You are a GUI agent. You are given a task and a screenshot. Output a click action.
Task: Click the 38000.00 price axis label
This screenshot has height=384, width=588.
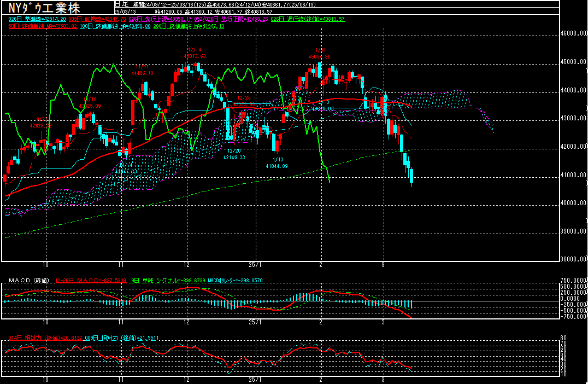click(x=573, y=259)
